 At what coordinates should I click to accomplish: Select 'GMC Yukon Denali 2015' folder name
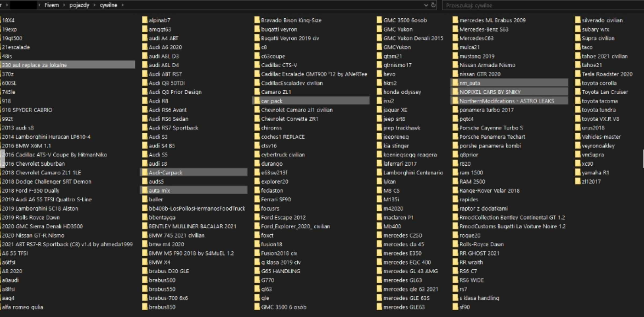tap(413, 38)
